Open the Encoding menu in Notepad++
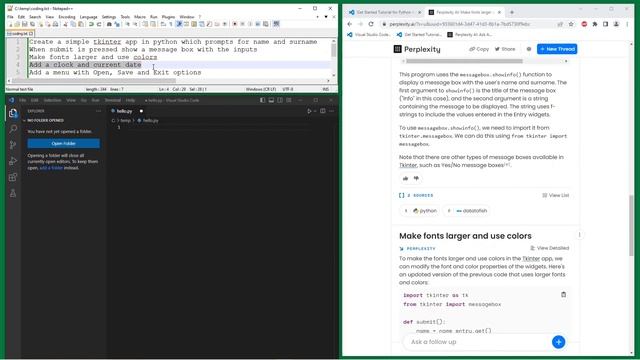This screenshot has height=360, width=640. [67, 17]
